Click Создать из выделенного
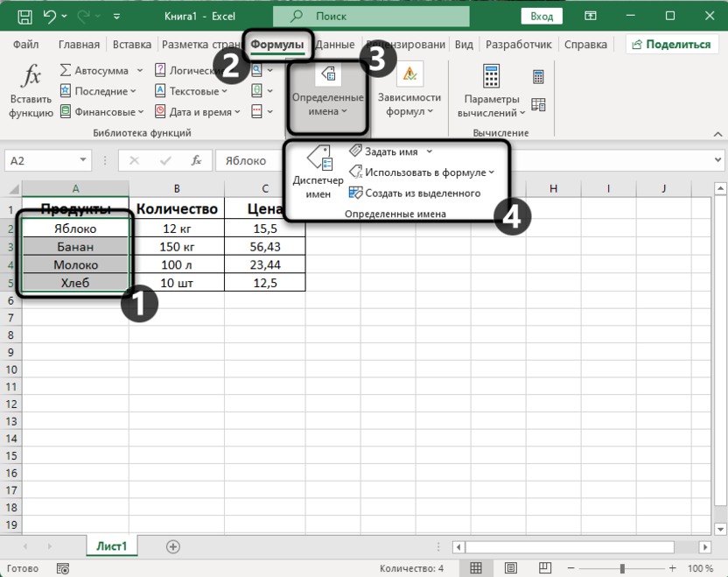Screen dimensions: 728x577 415,193
